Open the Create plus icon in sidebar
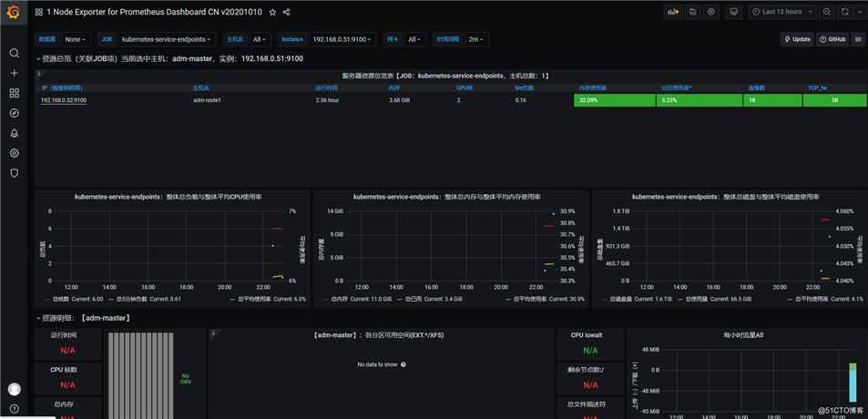 tap(15, 73)
